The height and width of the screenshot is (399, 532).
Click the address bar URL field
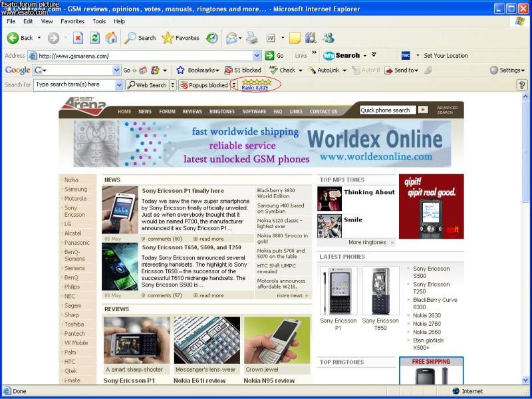coord(146,56)
